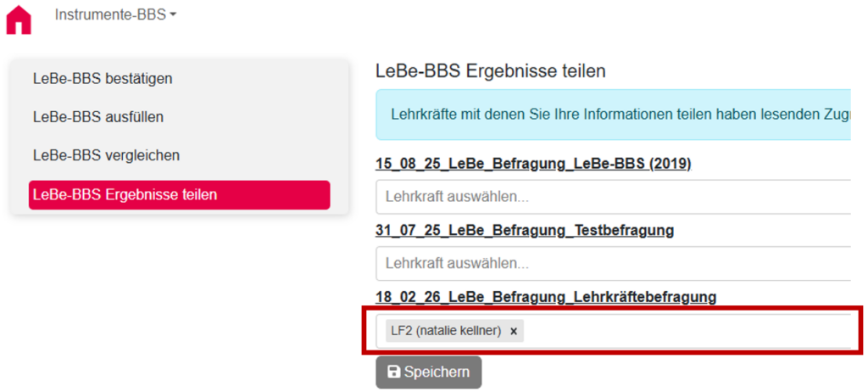Screen dimensions: 868x392
Task: Open LeBe-BBS bestätigen in sidebar
Action: pos(103,79)
